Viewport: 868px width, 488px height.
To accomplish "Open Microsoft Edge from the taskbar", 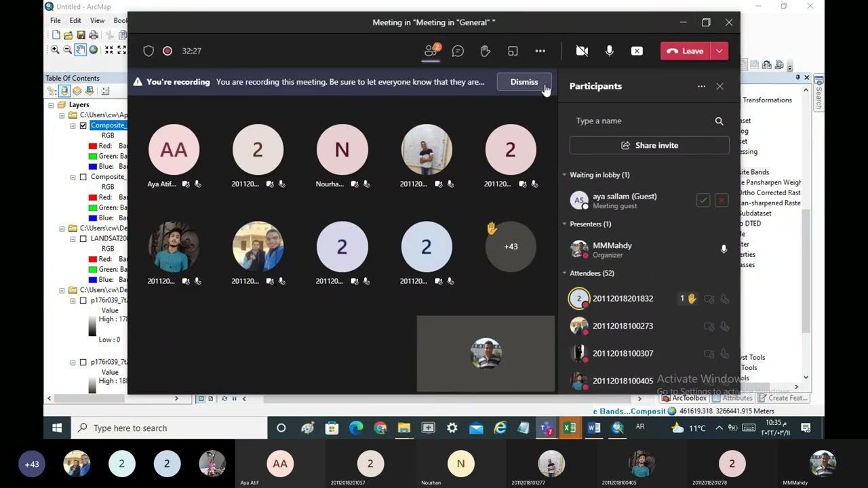I will click(x=355, y=428).
